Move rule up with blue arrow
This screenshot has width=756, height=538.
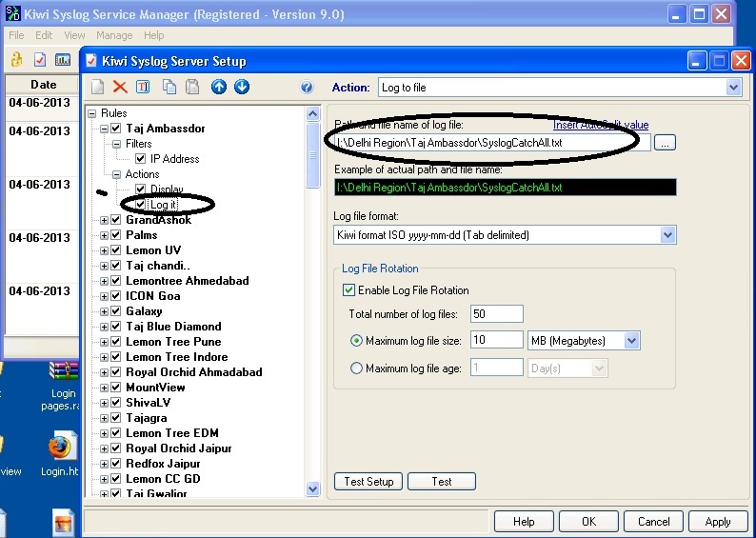tap(219, 87)
